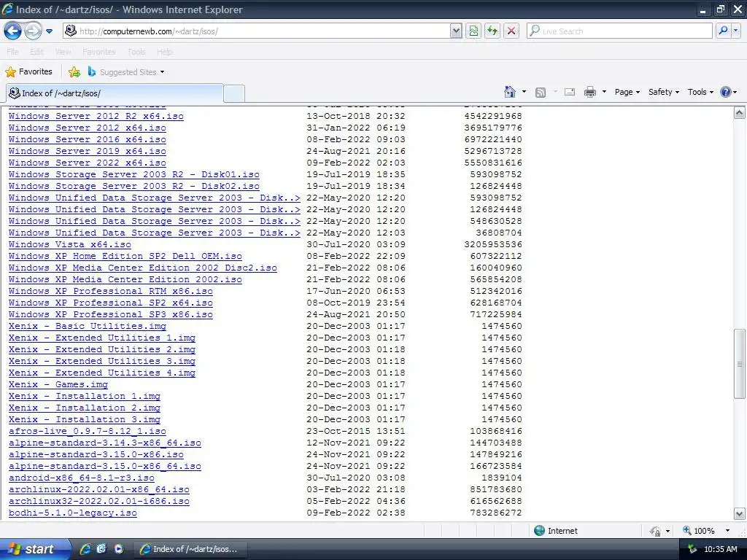Open the Safety command dropdown
747x560 pixels.
[x=664, y=92]
